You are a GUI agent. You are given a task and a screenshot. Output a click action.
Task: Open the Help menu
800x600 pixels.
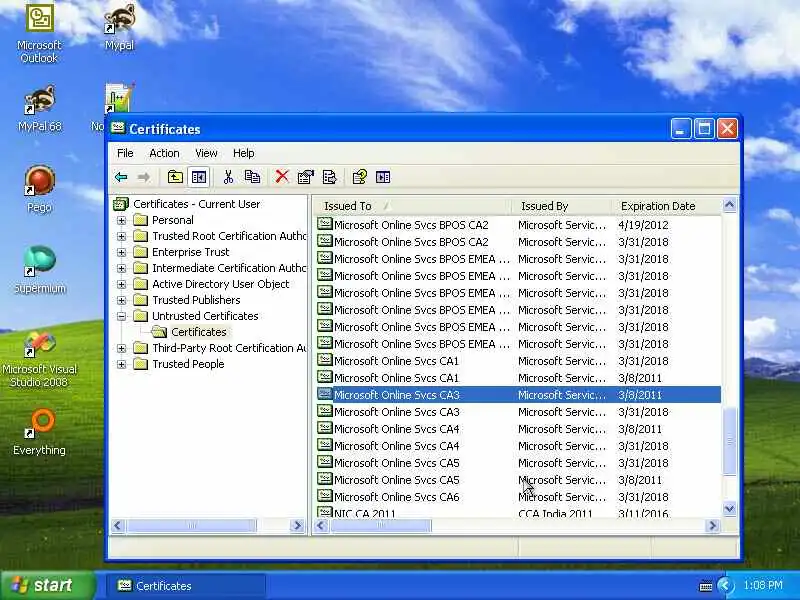pos(243,153)
